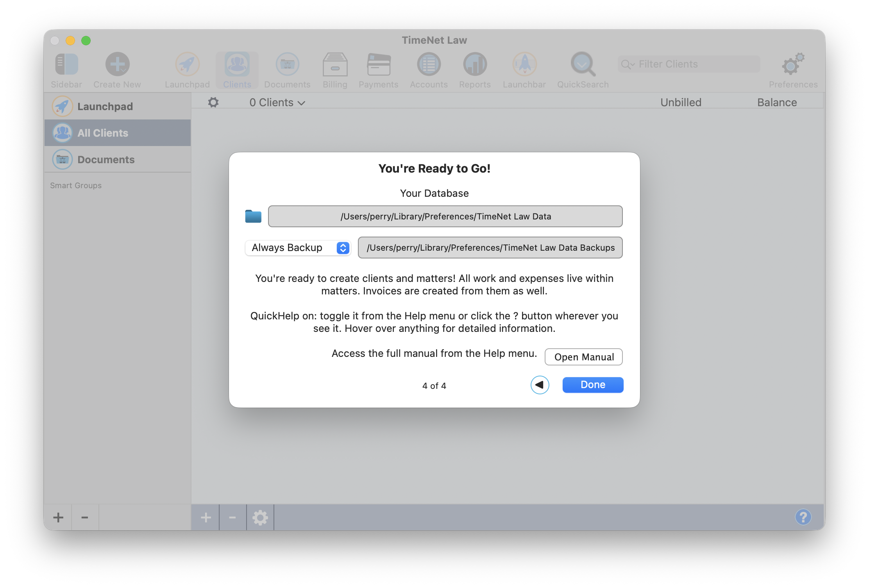Viewport: 869px width, 588px height.
Task: Open the Always Backup dropdown
Action: [298, 248]
